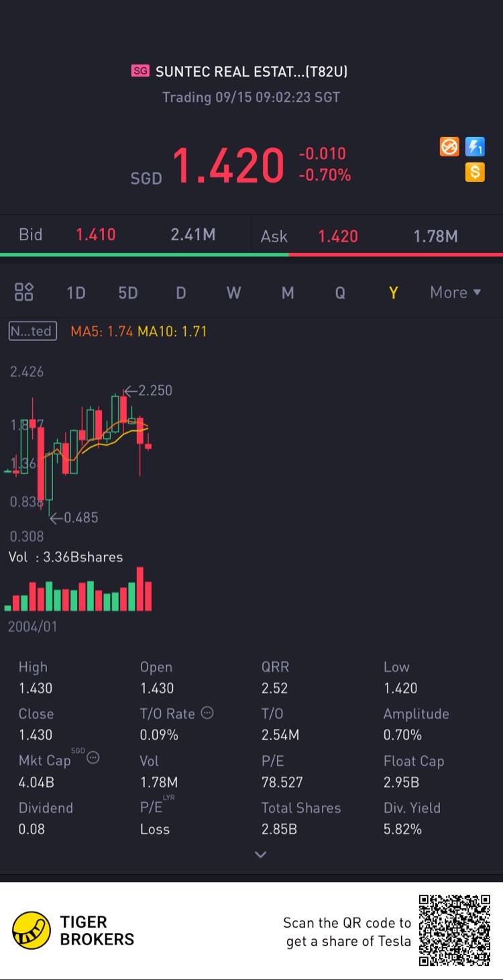Tap the SG market flag badge
Image resolution: width=503 pixels, height=980 pixels.
pyautogui.click(x=140, y=71)
